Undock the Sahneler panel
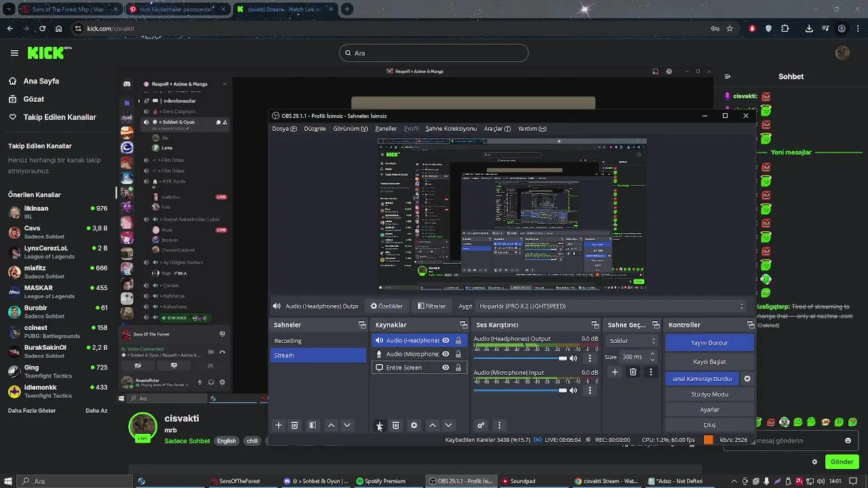 coord(362,325)
